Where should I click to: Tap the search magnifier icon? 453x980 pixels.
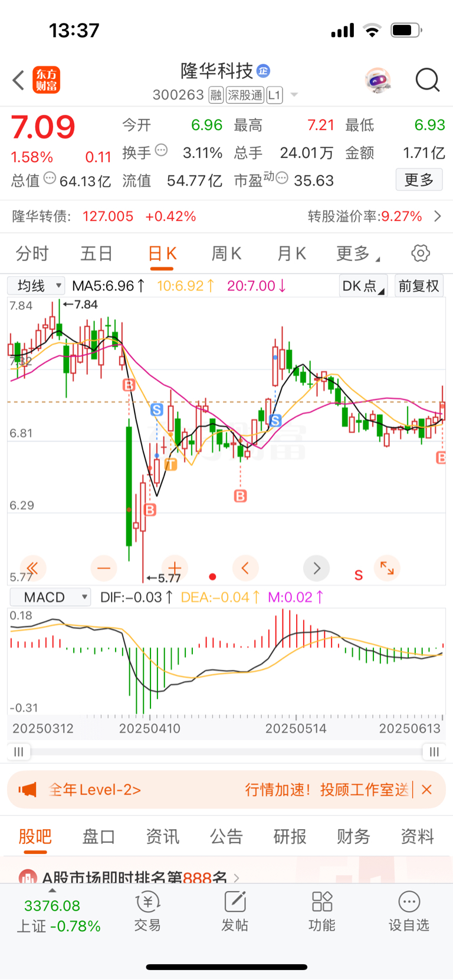pyautogui.click(x=428, y=80)
